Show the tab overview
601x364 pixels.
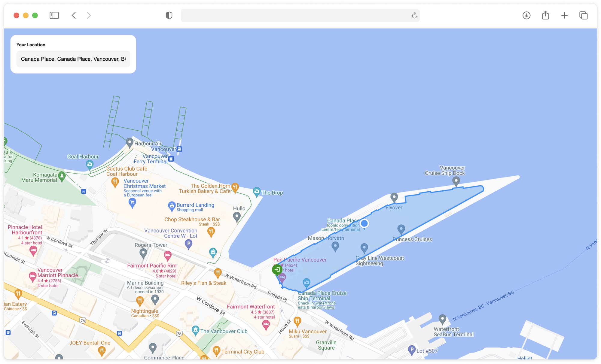(583, 15)
